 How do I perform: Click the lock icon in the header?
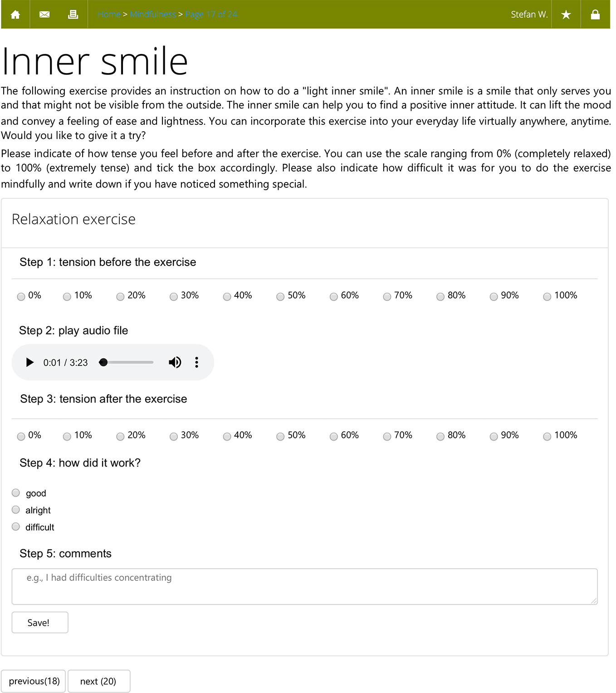tap(595, 15)
